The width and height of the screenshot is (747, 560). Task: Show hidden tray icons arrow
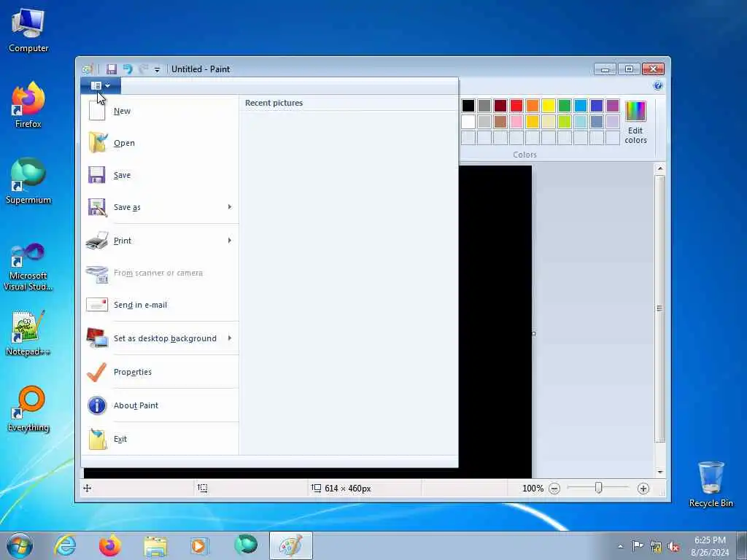tap(620, 547)
